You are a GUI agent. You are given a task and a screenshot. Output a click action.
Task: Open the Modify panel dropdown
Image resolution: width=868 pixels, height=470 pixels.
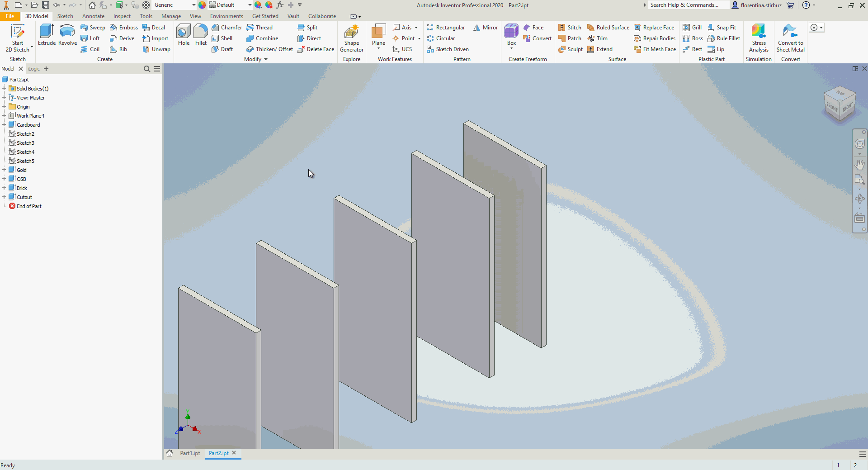point(256,59)
